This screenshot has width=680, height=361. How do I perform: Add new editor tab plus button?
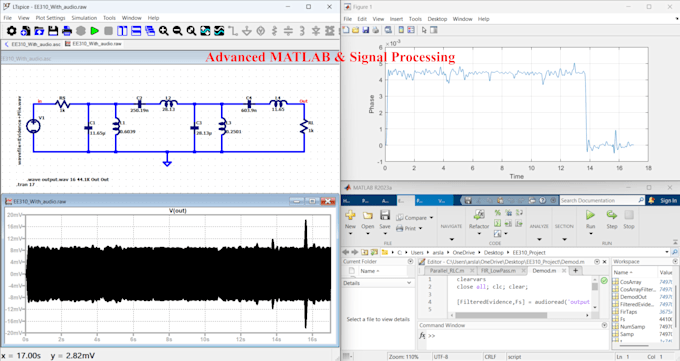pos(575,271)
